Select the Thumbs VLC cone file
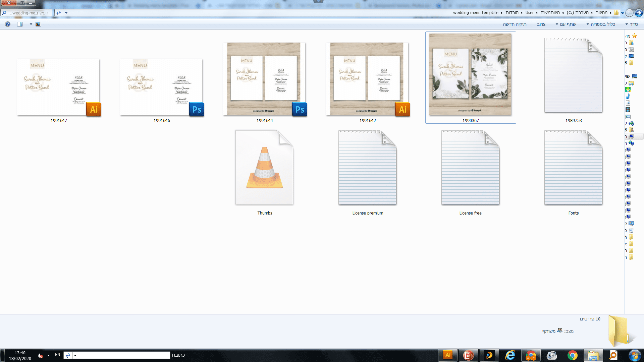Viewport: 644px width, 362px height. 264,168
